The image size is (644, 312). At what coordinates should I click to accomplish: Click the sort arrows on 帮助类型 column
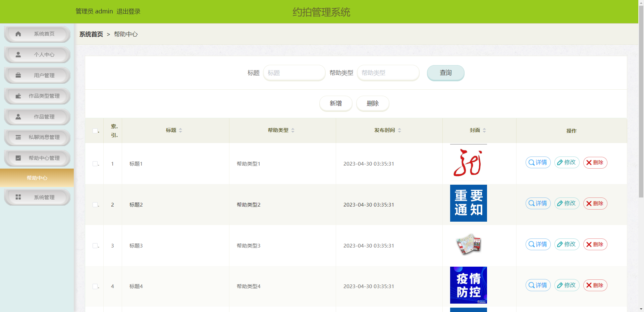[292, 130]
